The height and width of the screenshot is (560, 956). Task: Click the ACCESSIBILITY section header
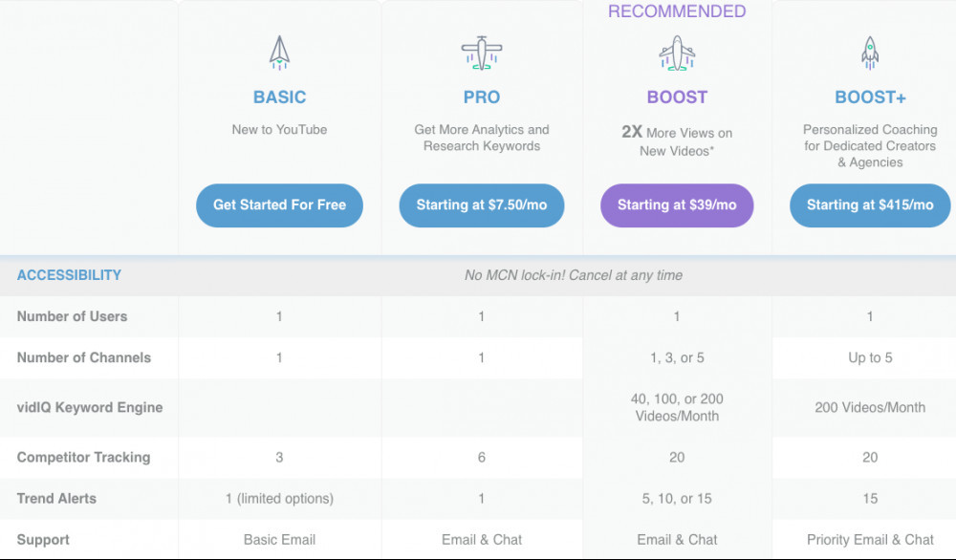69,275
